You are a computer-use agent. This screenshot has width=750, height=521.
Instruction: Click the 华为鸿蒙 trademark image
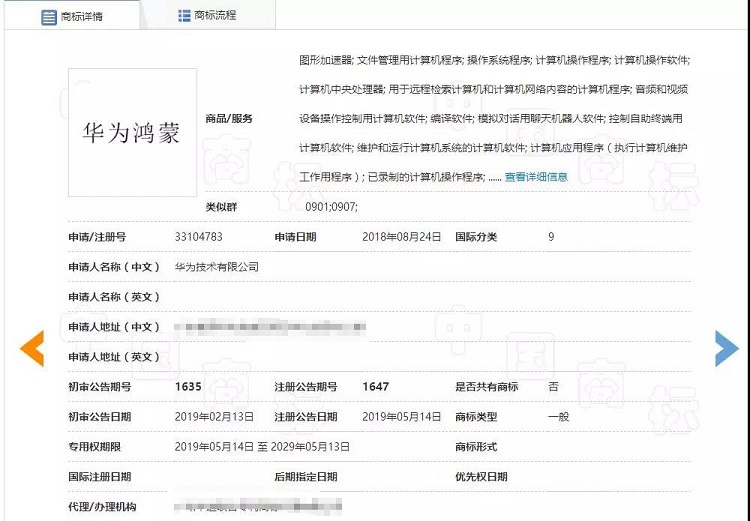(132, 132)
